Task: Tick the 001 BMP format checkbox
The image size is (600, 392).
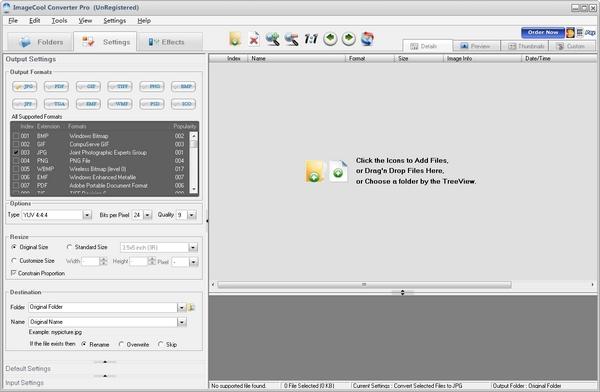Action: pyautogui.click(x=16, y=136)
